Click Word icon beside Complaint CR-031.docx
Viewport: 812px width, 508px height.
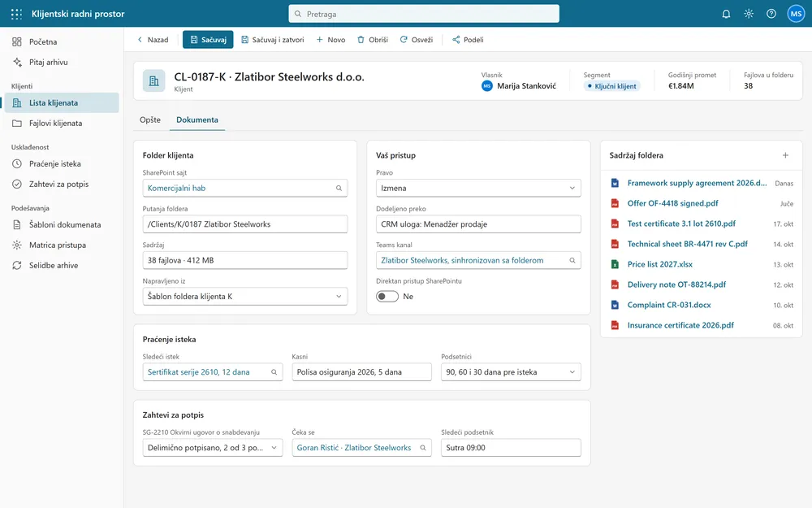point(615,305)
